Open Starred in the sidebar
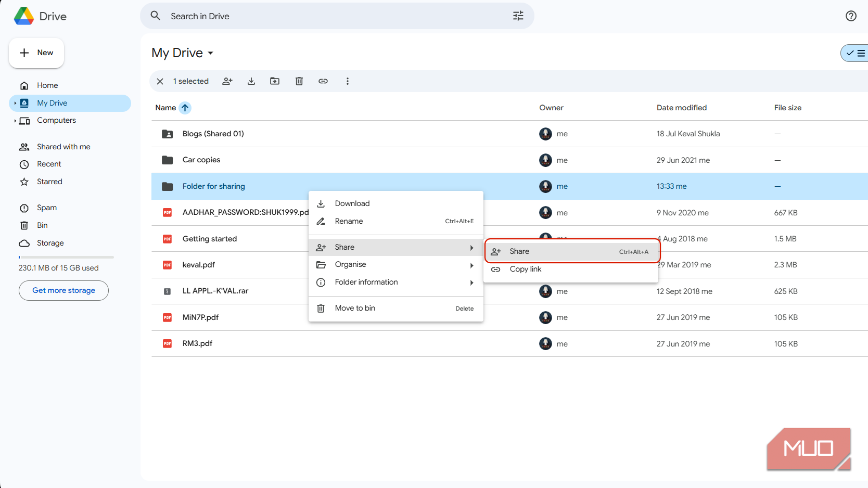Screen dimensions: 868x488 [x=70, y=182]
